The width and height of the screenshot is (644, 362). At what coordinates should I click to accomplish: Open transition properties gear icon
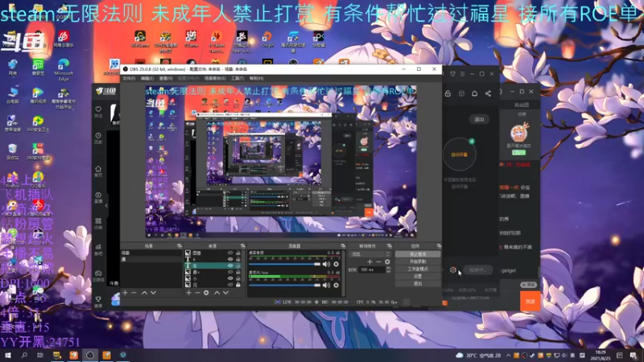tap(387, 261)
